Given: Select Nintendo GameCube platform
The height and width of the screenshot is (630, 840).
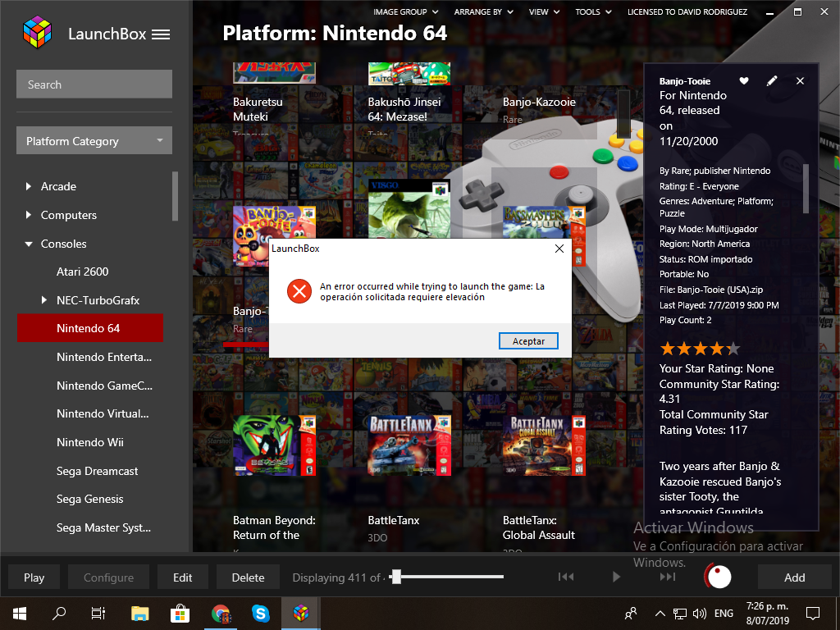Looking at the screenshot, I should coord(104,386).
